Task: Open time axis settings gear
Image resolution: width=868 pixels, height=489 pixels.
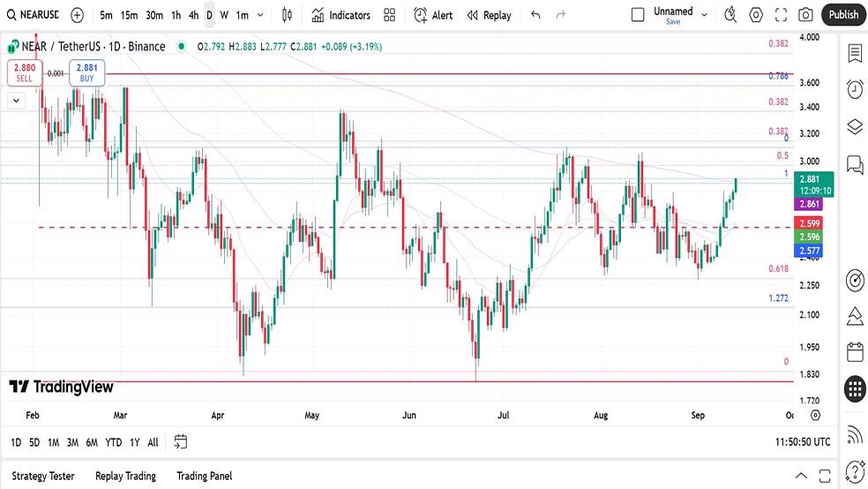Action: 815,415
